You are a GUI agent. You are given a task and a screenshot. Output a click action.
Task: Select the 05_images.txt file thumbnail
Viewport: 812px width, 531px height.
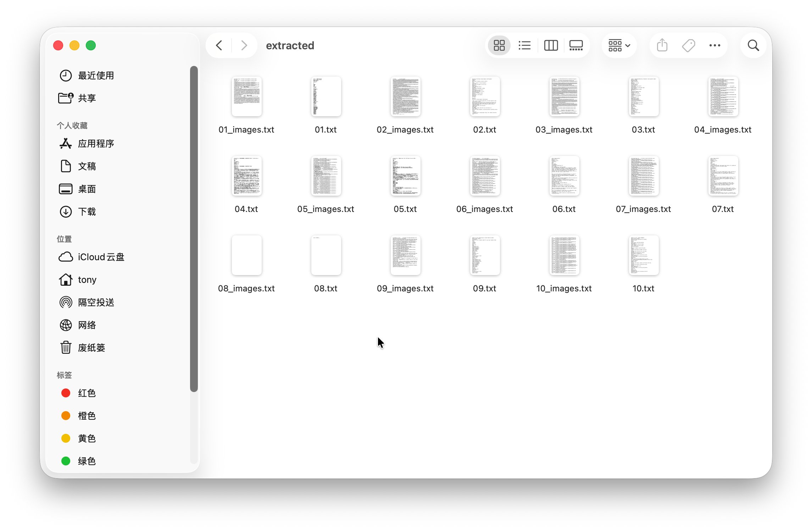[x=326, y=176]
